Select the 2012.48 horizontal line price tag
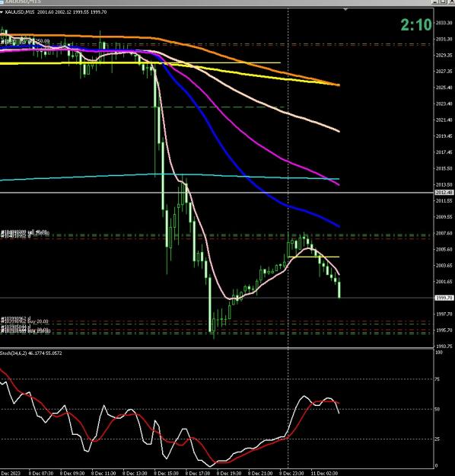The height and width of the screenshot is (476, 455). (x=444, y=193)
